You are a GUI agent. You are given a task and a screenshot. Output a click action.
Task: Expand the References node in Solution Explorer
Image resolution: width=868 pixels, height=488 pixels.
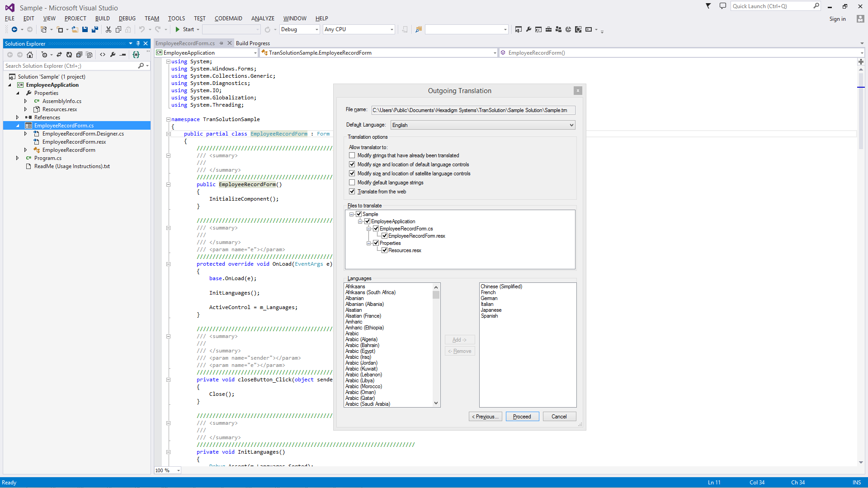click(18, 117)
